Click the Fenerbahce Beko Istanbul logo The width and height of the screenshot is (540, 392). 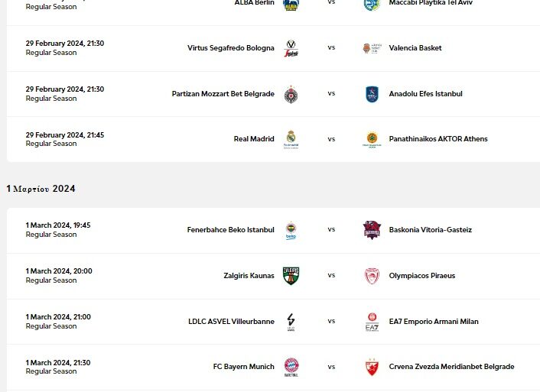[291, 230]
